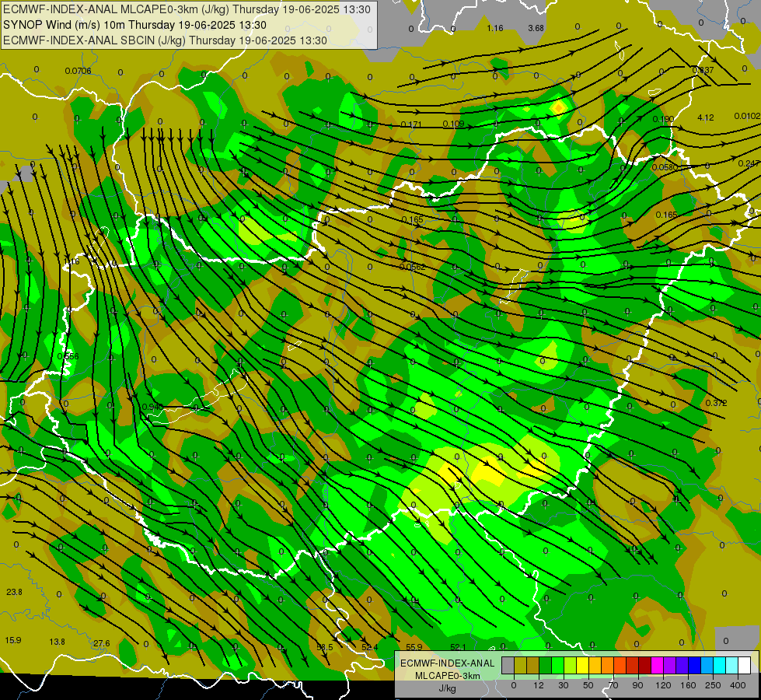Click map value 0.109
Viewport: 761px width, 700px height.
pyautogui.click(x=453, y=124)
